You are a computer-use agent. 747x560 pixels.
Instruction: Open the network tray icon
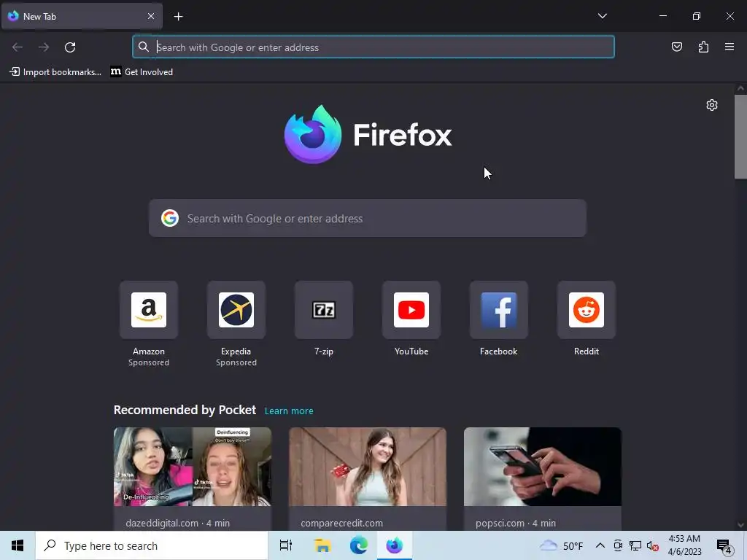[635, 545]
